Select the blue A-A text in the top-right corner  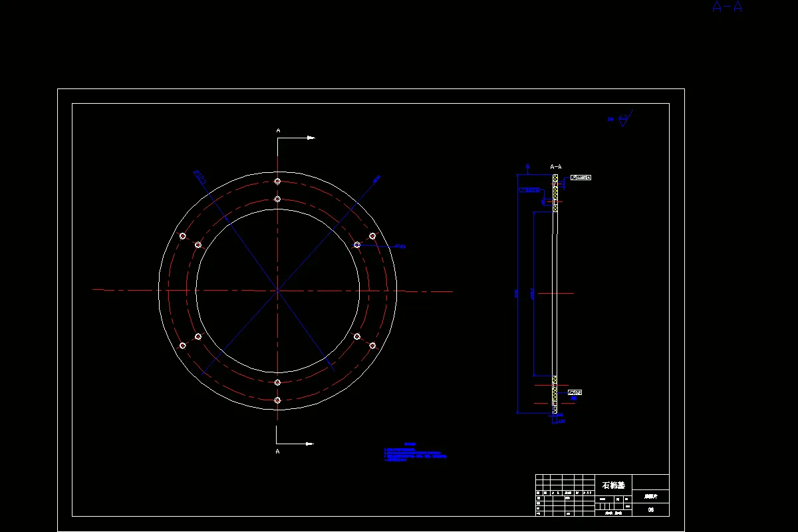click(x=727, y=7)
